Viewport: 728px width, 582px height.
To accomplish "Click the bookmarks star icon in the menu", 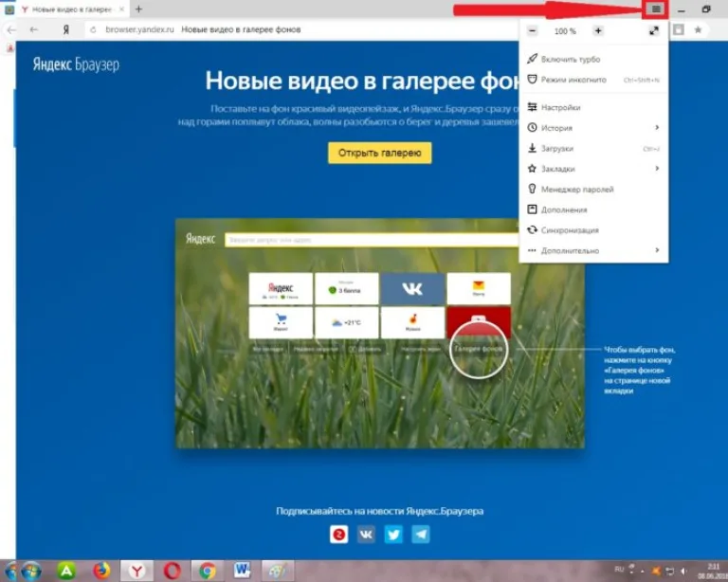I will [x=532, y=169].
